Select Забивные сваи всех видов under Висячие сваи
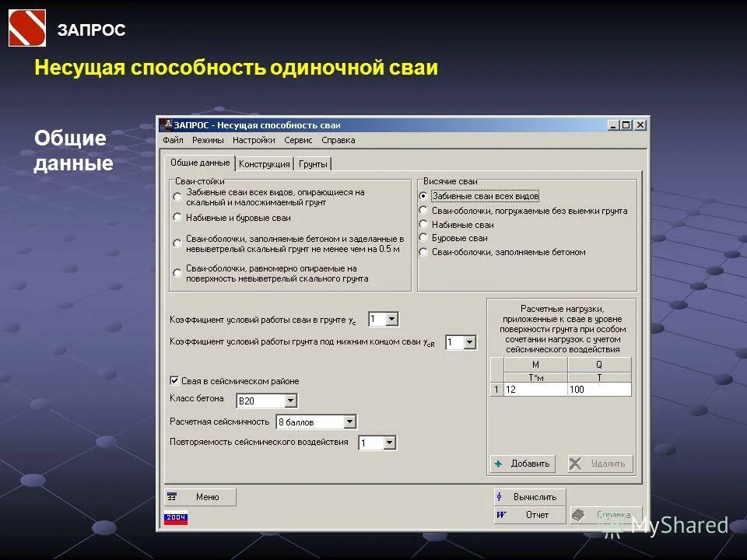Screen dimensions: 747x560 (x=423, y=196)
